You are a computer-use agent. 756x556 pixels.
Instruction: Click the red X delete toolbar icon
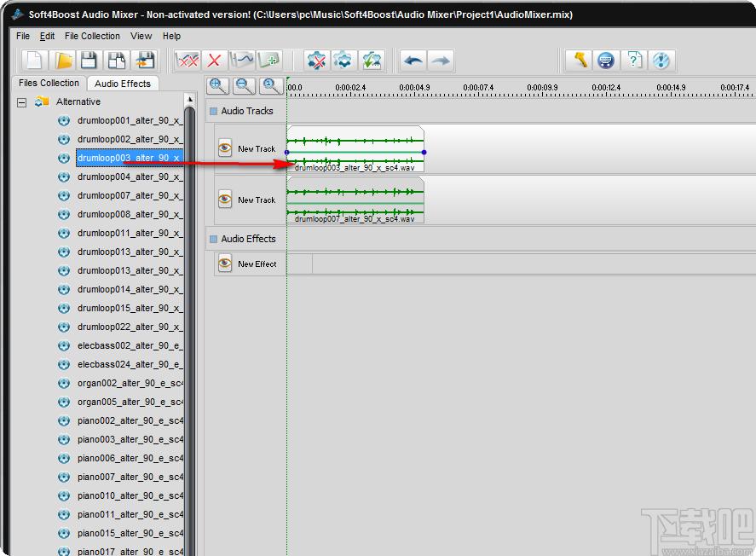click(x=215, y=61)
